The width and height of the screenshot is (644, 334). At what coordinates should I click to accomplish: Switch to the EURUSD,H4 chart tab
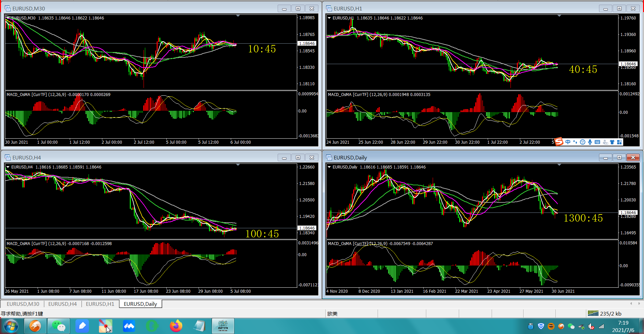click(62, 304)
